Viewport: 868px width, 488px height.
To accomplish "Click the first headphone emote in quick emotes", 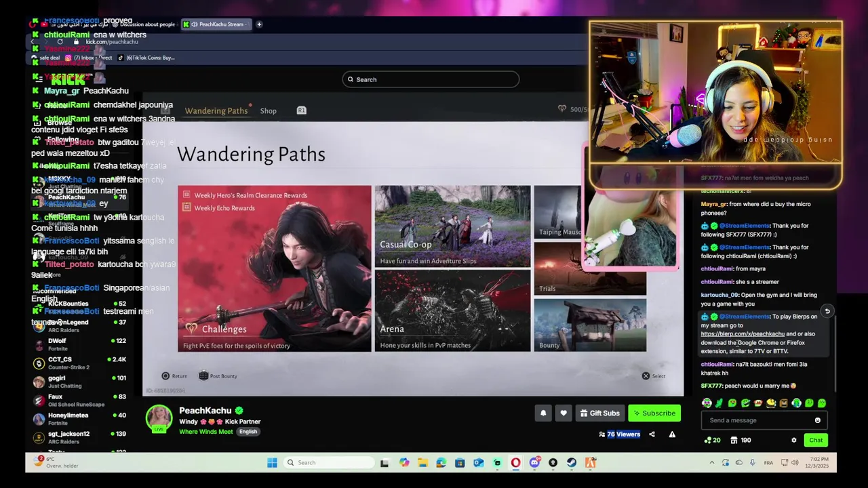I will click(x=707, y=403).
